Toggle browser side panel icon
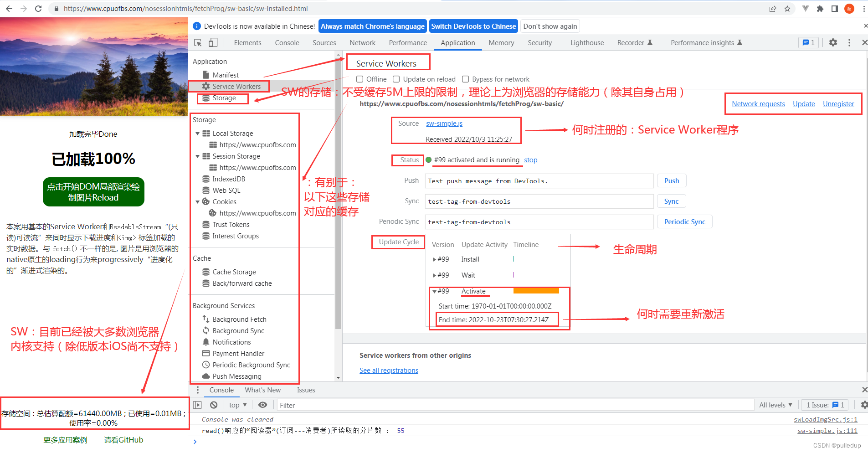 (x=835, y=9)
